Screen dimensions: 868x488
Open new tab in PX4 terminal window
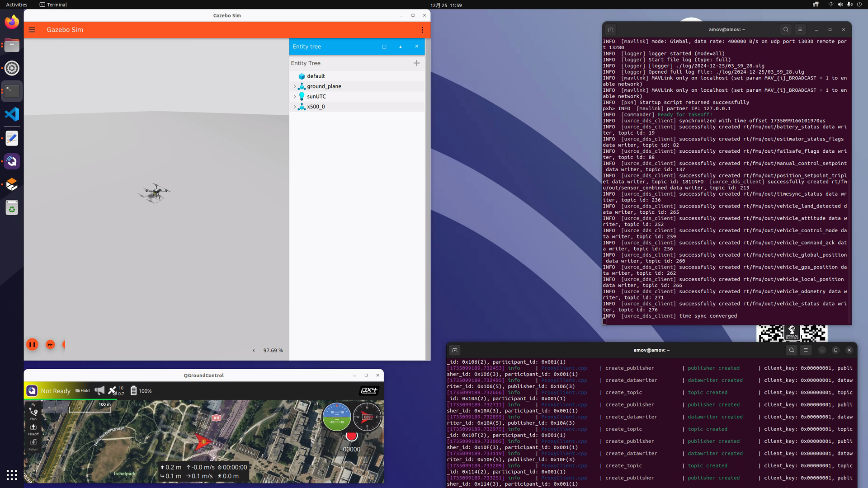[x=611, y=30]
